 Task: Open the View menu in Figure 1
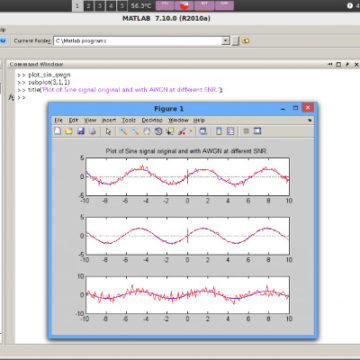click(x=90, y=120)
